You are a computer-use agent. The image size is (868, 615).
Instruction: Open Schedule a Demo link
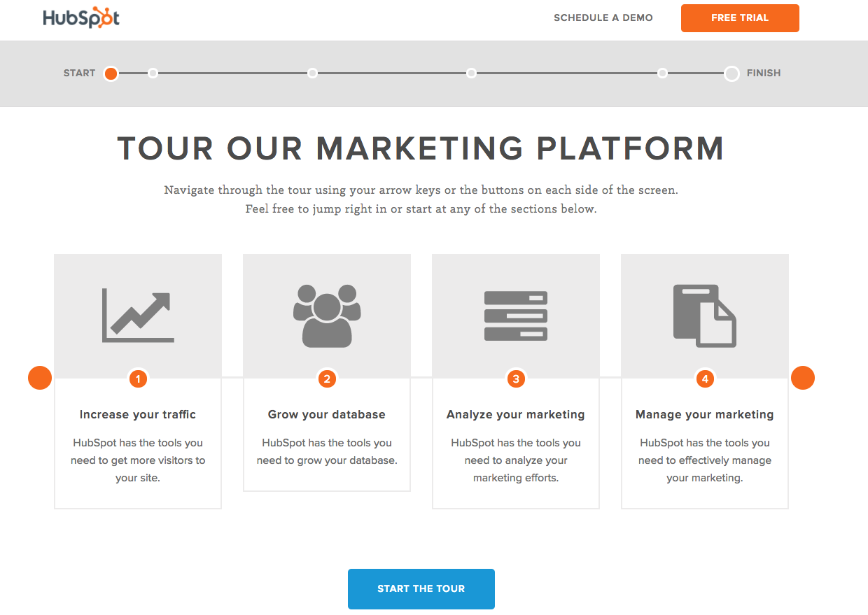pos(603,17)
